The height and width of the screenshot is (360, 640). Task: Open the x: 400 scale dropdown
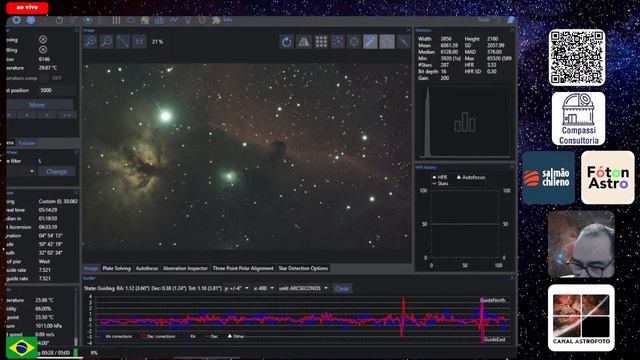click(x=264, y=288)
